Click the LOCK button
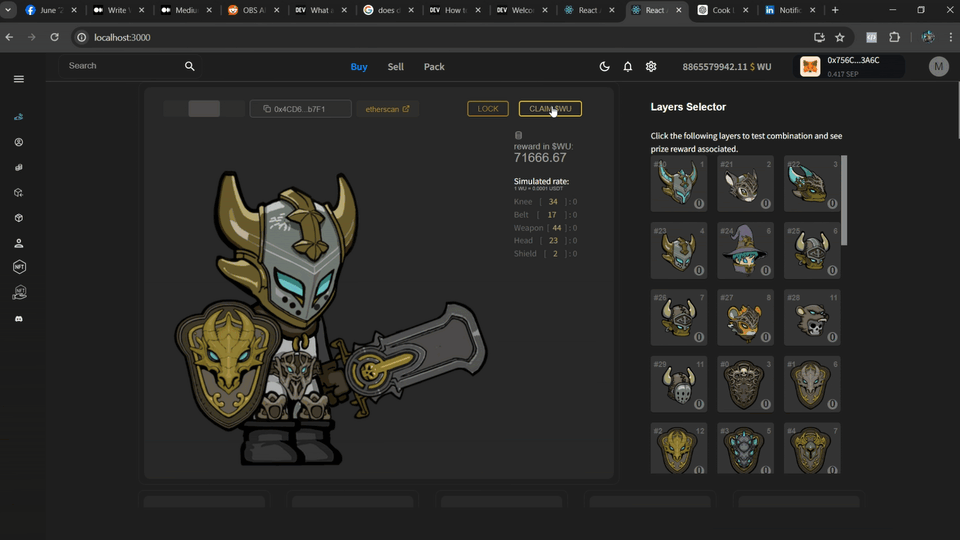The width and height of the screenshot is (960, 540). point(488,108)
